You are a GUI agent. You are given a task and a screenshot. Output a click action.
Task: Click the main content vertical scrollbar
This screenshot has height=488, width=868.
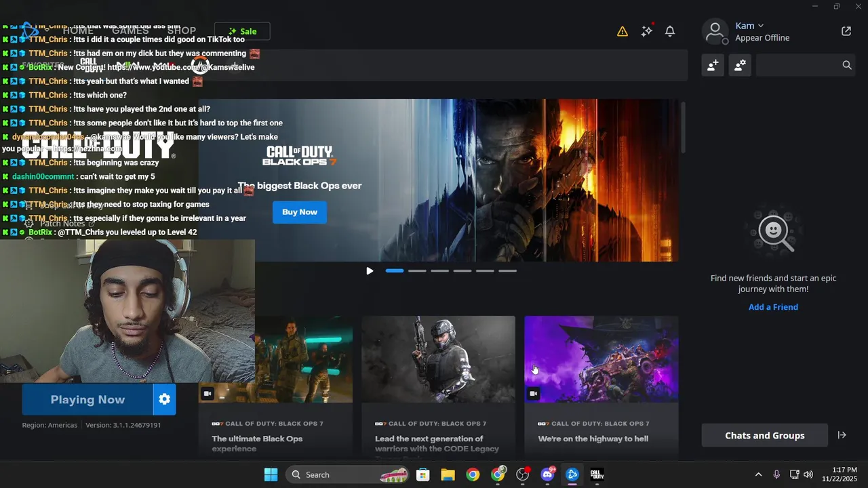(684, 127)
